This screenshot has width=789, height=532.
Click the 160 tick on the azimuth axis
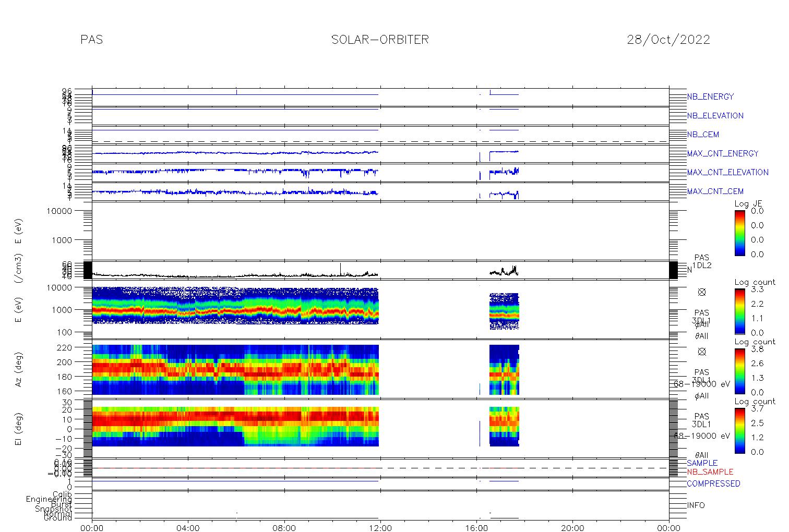[x=65, y=391]
